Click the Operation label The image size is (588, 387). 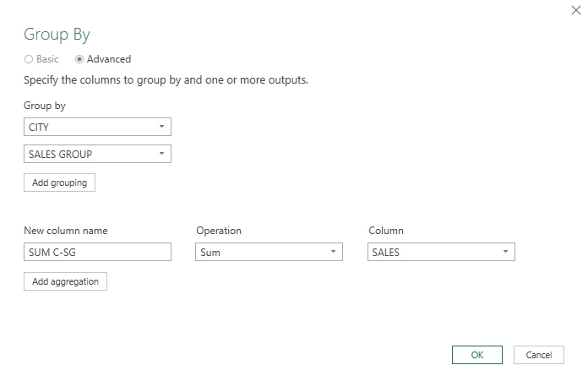point(219,230)
